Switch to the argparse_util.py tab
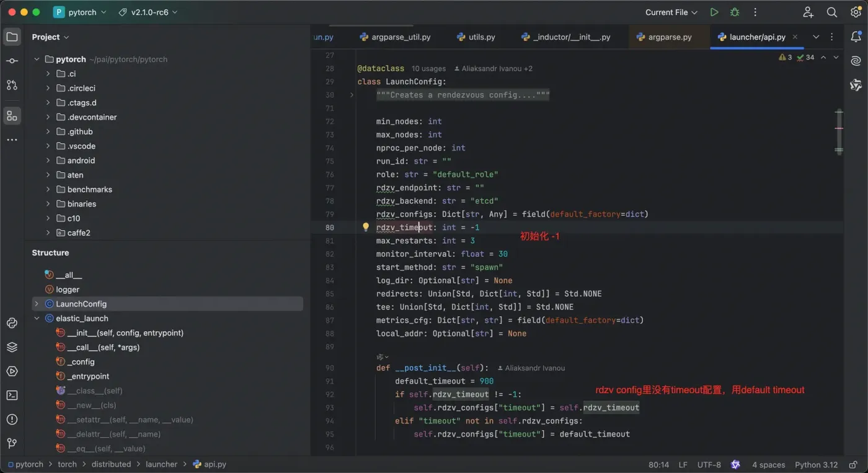 click(x=395, y=37)
